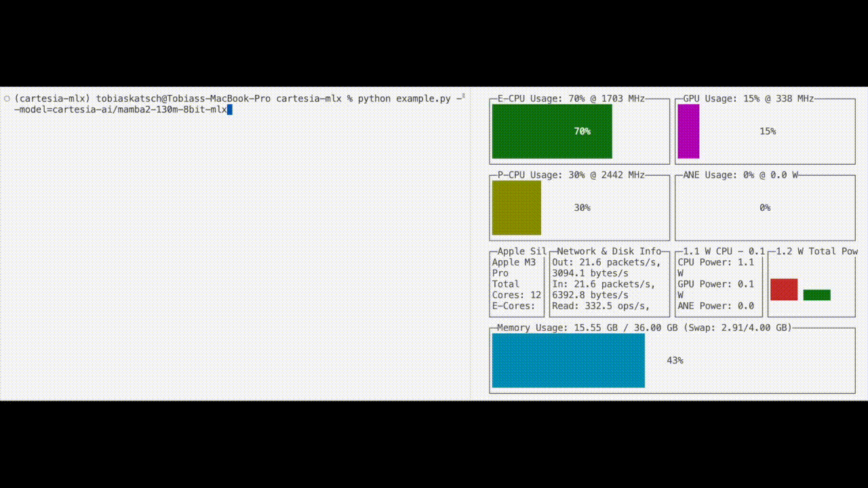
Task: Click the '3094.1 bytes/s' value
Action: (x=590, y=273)
